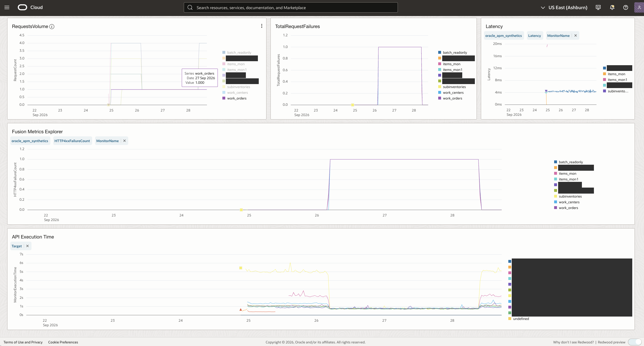Click the Latency metric chip
The height and width of the screenshot is (346, 644).
point(534,35)
